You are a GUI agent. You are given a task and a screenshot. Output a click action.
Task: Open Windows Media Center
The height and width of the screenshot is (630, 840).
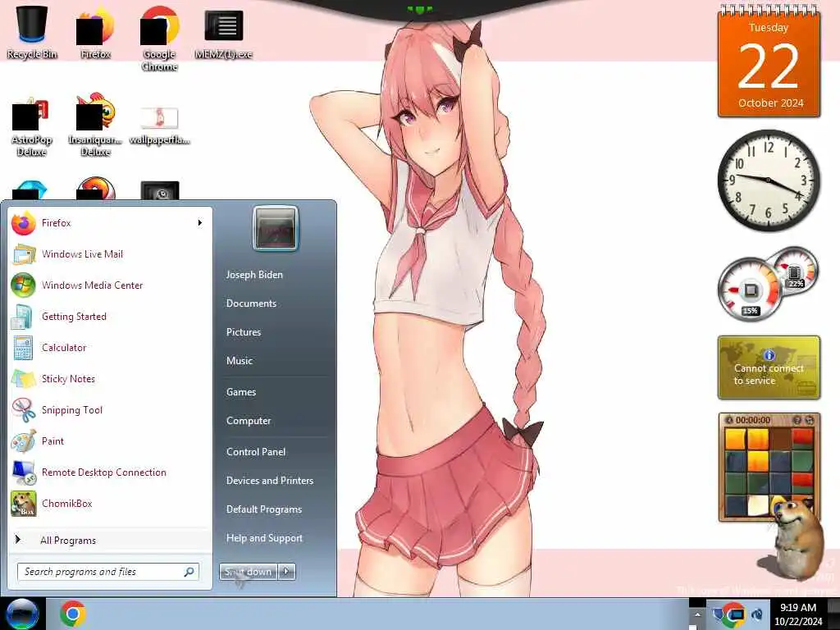(x=110, y=285)
